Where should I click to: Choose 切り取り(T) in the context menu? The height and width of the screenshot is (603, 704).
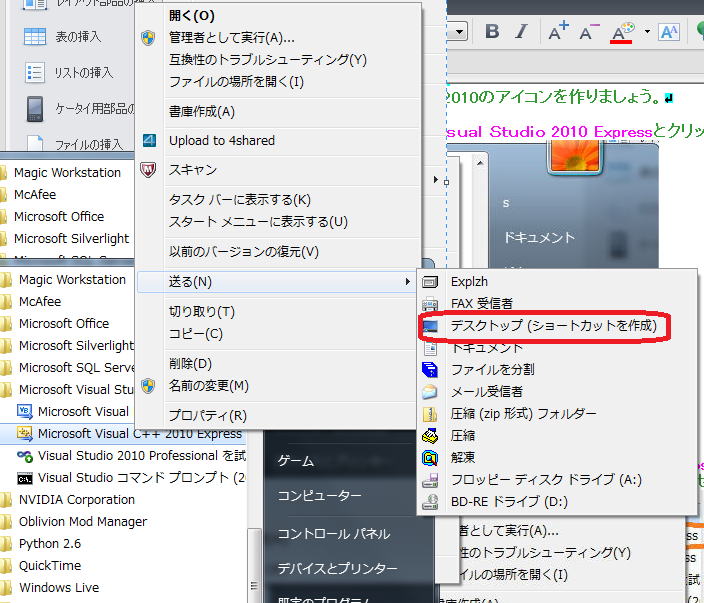(x=278, y=312)
